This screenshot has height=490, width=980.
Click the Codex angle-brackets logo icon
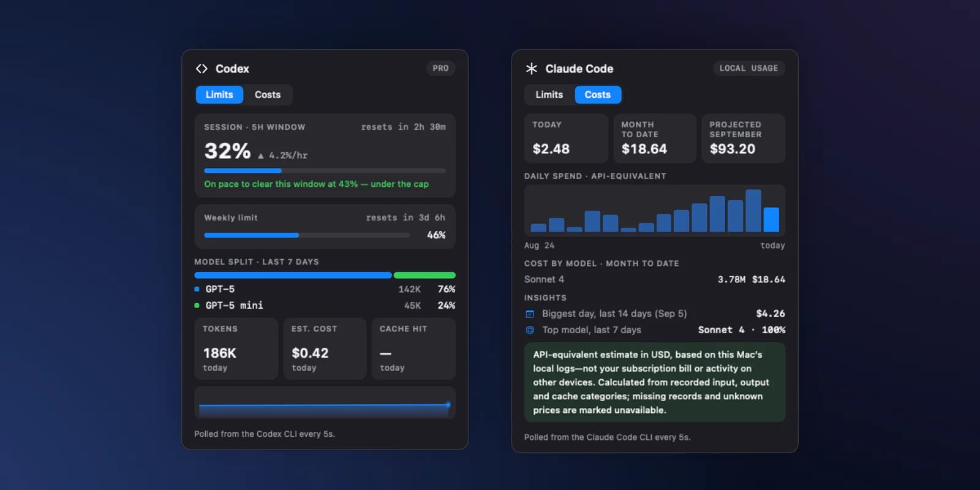point(202,69)
